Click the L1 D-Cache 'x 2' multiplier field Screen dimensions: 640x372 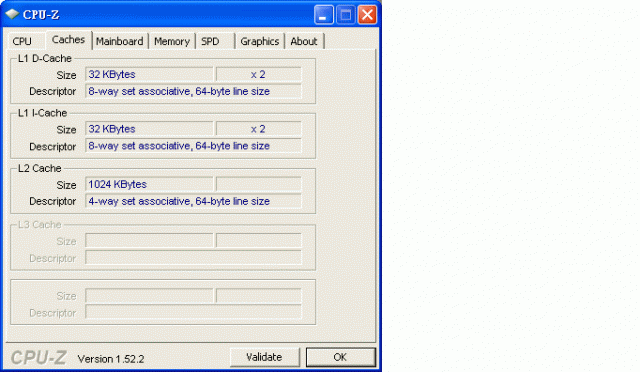tap(259, 74)
